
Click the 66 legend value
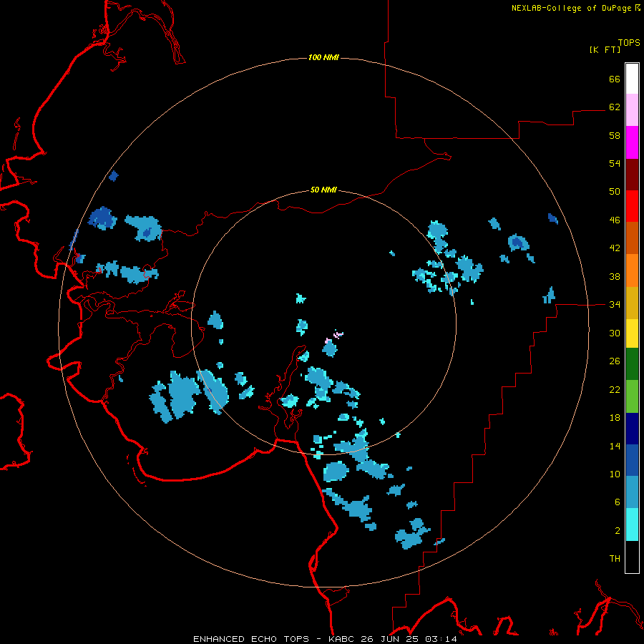tap(615, 79)
